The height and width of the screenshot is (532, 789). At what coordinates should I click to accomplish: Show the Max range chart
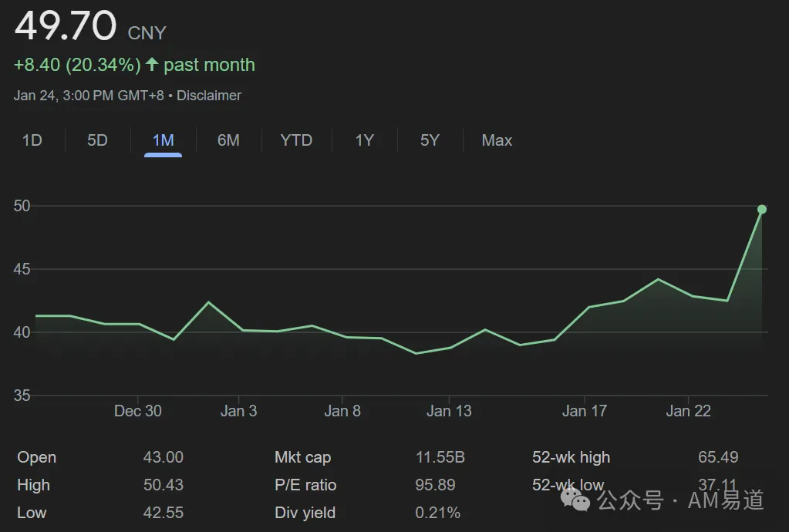coord(497,140)
